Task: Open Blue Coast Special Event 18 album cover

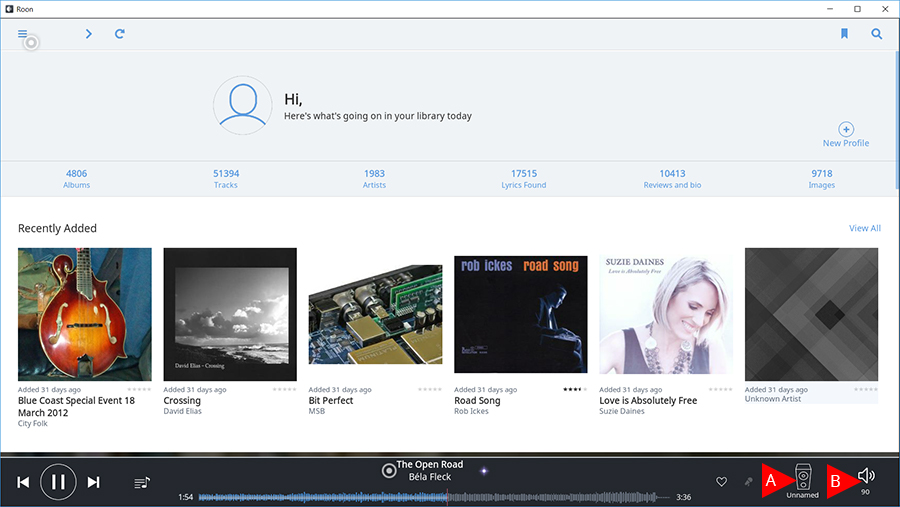Action: pyautogui.click(x=85, y=314)
